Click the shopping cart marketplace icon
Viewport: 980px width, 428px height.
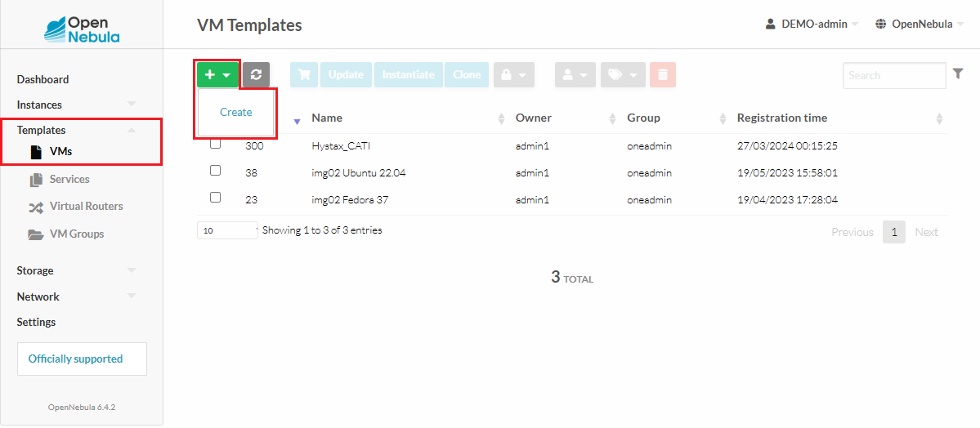coord(304,74)
